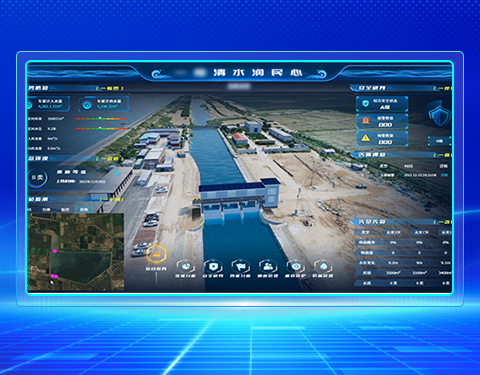Click the shield safety status A-level card
Image resolution: width=480 pixels, height=375 pixels.
click(x=382, y=104)
